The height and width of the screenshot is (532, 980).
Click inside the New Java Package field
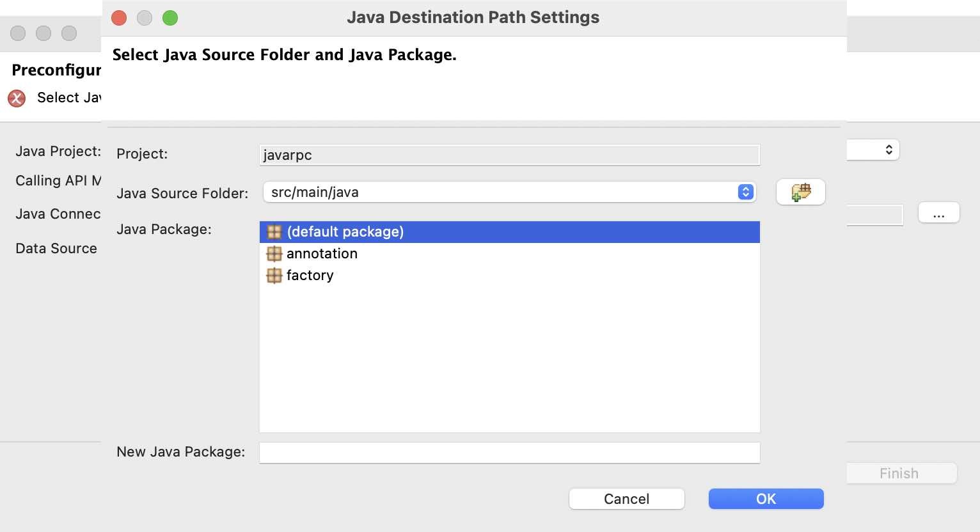509,452
